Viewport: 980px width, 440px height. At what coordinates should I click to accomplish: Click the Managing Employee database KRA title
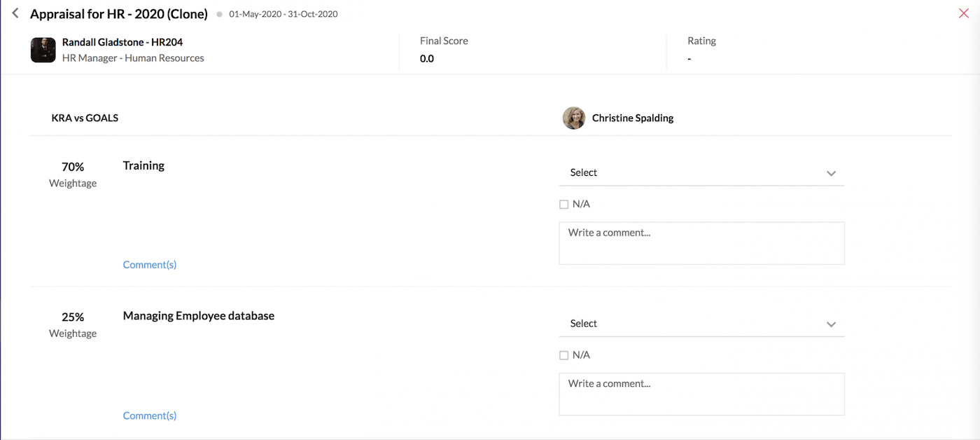point(199,316)
